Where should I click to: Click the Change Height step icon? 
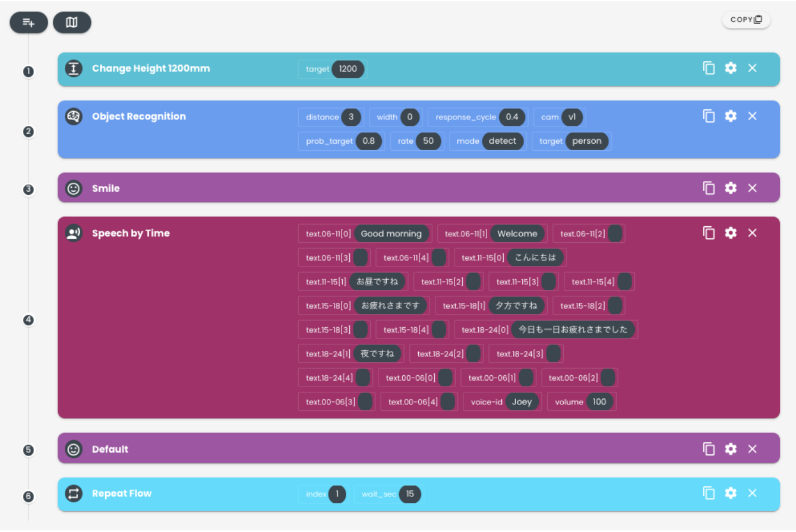[74, 68]
